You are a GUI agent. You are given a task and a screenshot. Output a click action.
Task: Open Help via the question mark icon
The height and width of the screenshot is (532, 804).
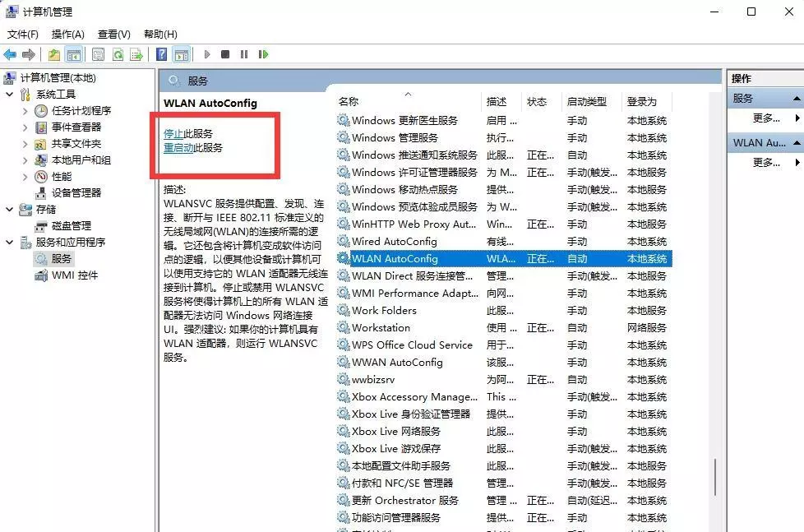pos(162,54)
